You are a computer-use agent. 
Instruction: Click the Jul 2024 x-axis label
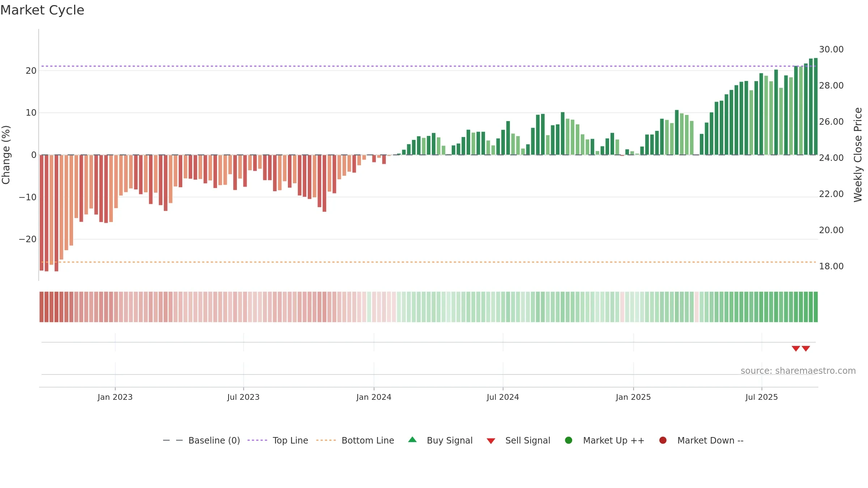[503, 397]
